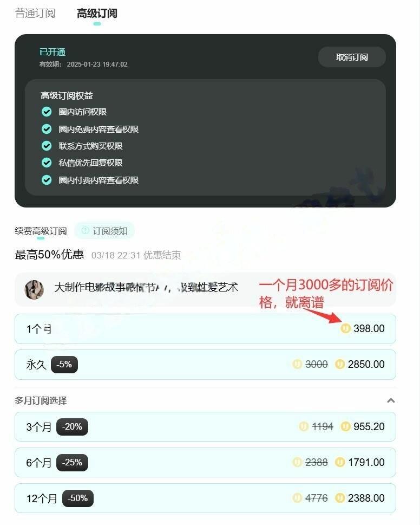Click the coin icon next to 398.00
This screenshot has height=525, width=420.
click(345, 328)
